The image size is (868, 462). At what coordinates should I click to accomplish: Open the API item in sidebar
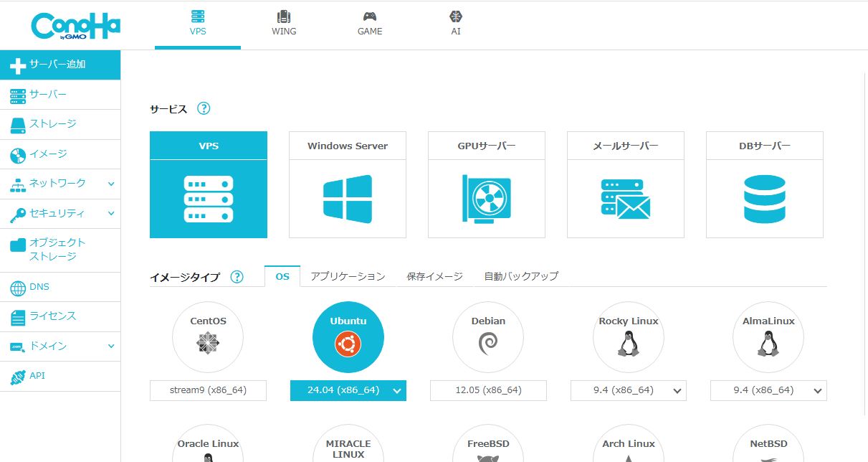[37, 376]
